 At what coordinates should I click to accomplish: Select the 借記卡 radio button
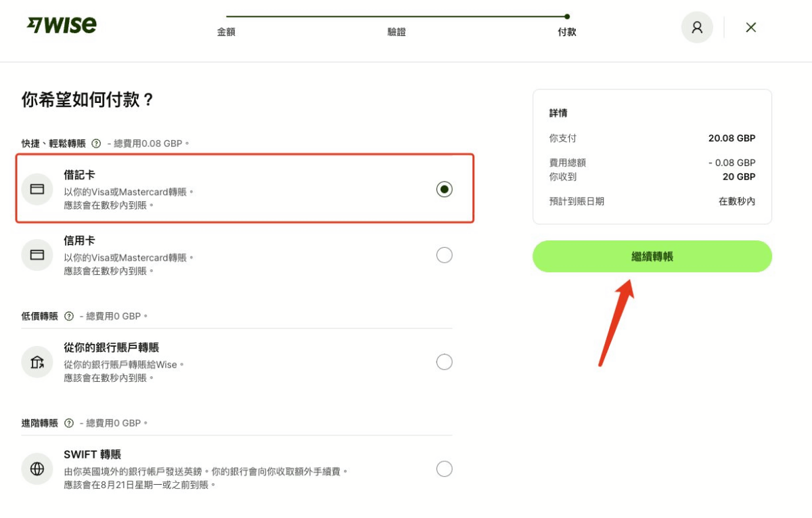444,189
